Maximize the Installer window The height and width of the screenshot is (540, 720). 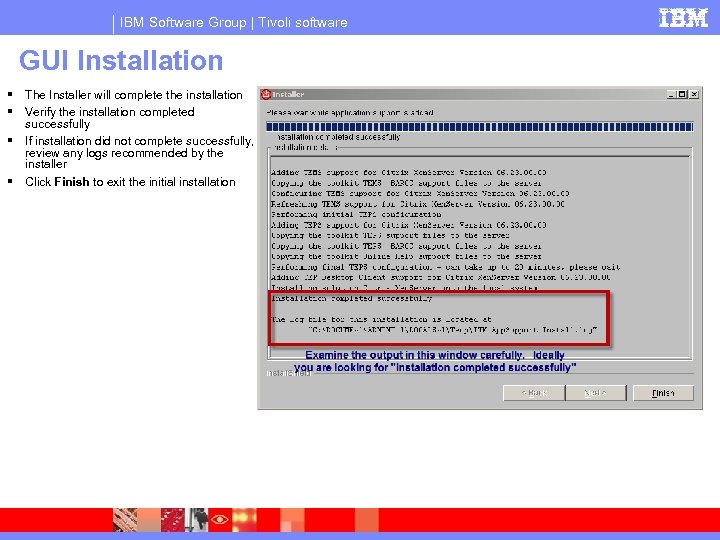[x=683, y=94]
